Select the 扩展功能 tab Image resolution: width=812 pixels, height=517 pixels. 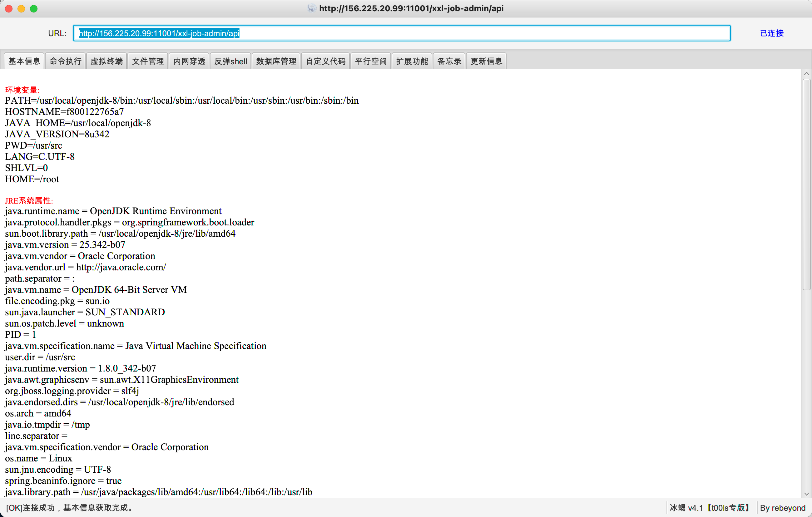[412, 61]
